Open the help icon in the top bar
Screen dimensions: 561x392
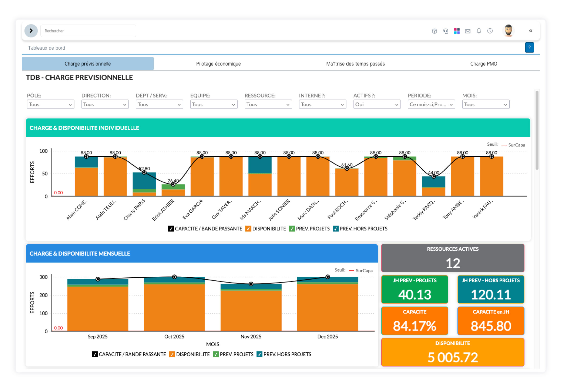pos(435,31)
